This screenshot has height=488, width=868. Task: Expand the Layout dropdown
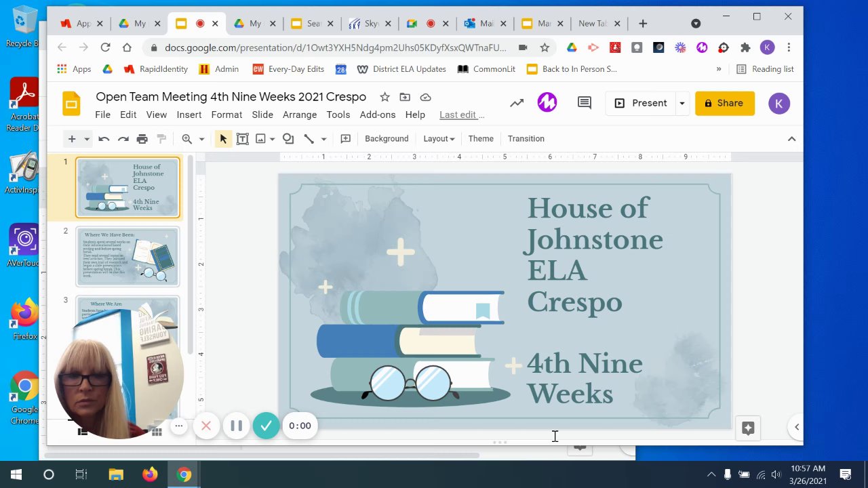coord(438,139)
